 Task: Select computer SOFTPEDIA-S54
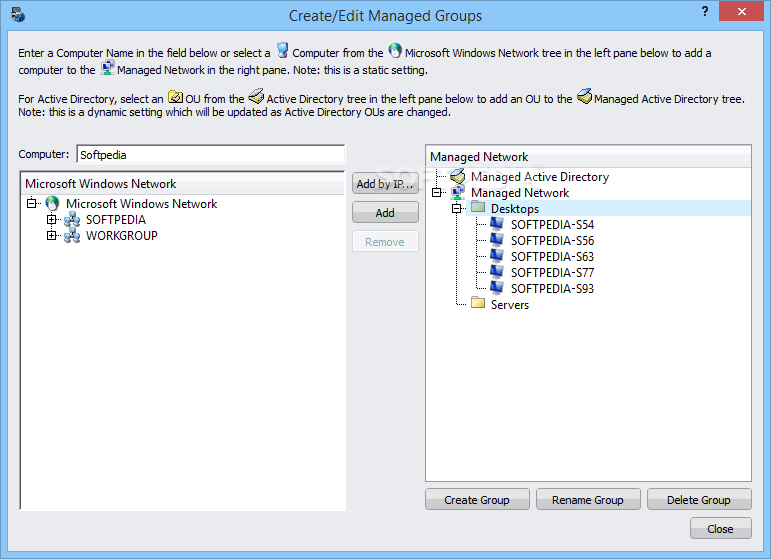pos(552,225)
